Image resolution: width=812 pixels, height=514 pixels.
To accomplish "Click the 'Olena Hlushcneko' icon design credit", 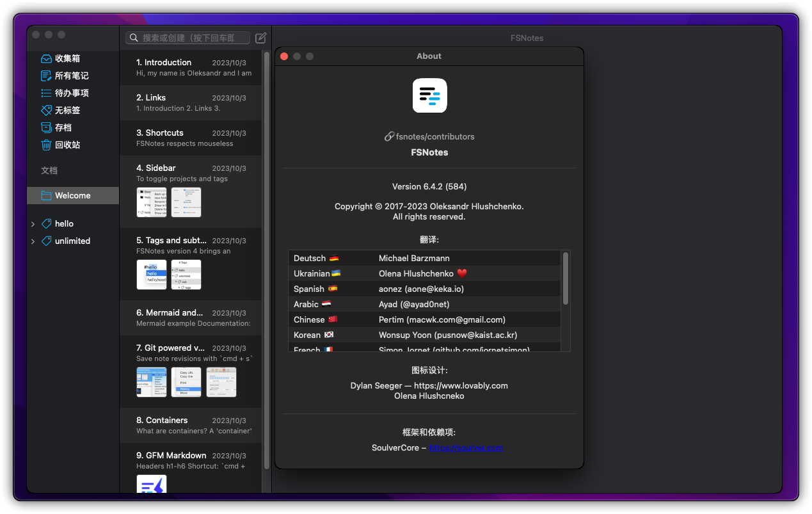I will tap(429, 396).
